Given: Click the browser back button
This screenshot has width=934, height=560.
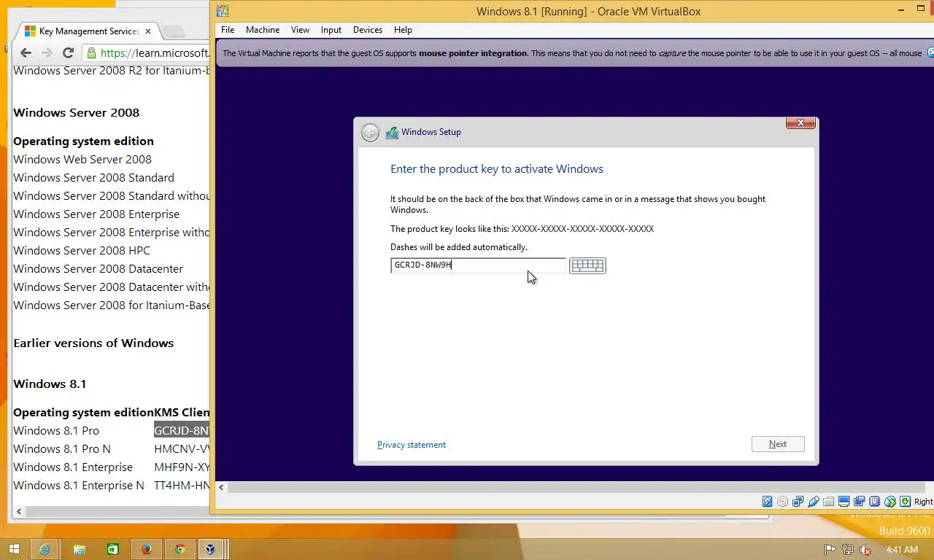Looking at the screenshot, I should pos(26,52).
